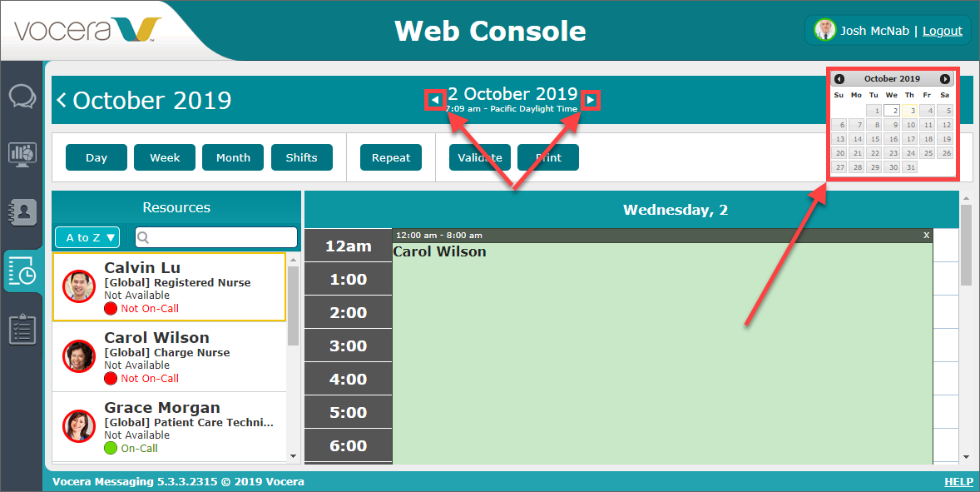
Task: Click the Print button
Action: (x=547, y=157)
